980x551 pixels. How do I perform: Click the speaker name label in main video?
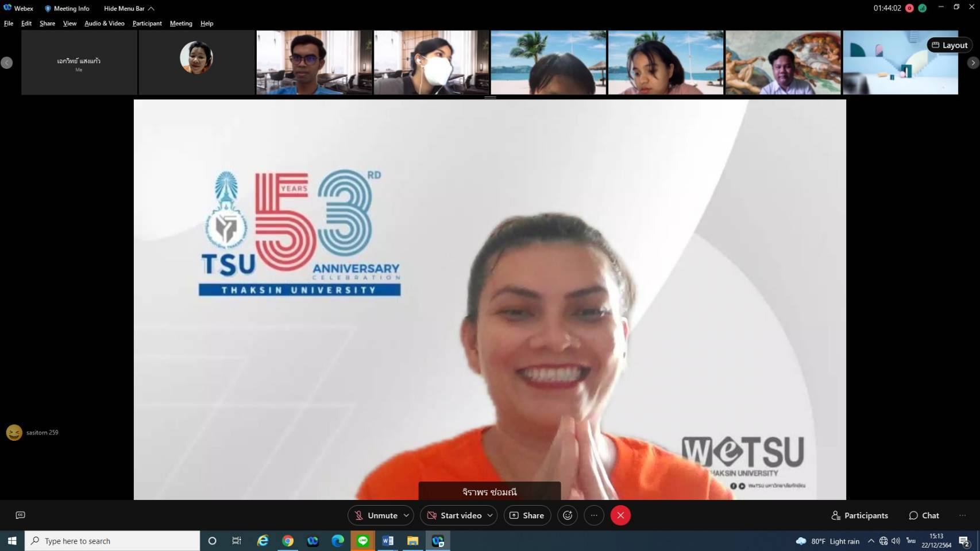point(489,492)
